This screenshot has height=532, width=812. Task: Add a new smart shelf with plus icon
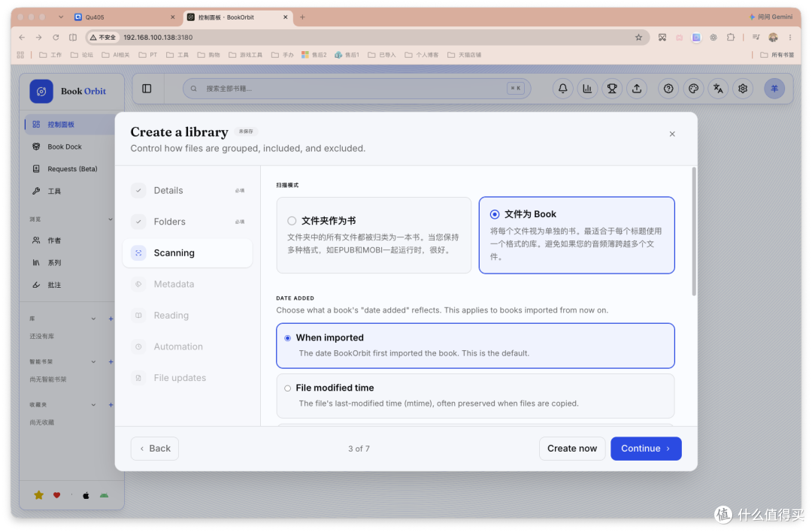pyautogui.click(x=111, y=361)
